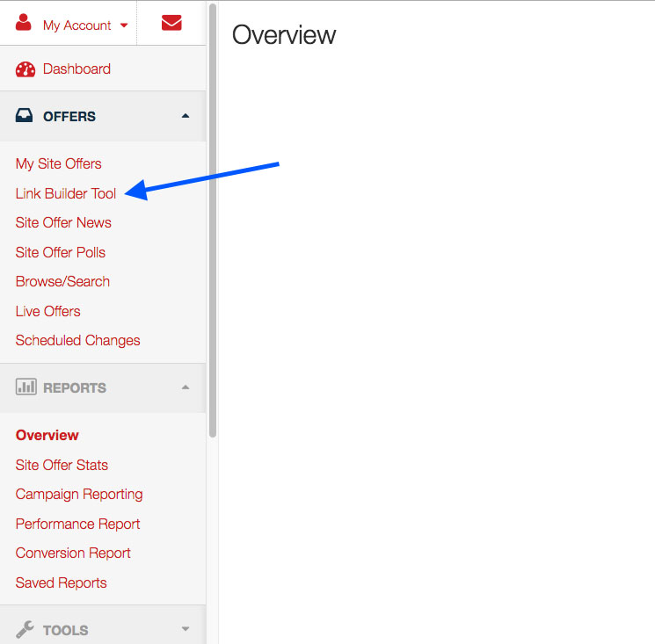Click the sidebar vertical scrollbar
This screenshot has width=655, height=644.
[213, 221]
